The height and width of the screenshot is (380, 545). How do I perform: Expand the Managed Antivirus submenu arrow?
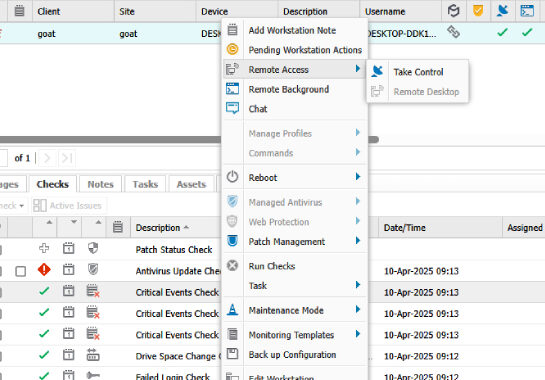click(x=358, y=201)
